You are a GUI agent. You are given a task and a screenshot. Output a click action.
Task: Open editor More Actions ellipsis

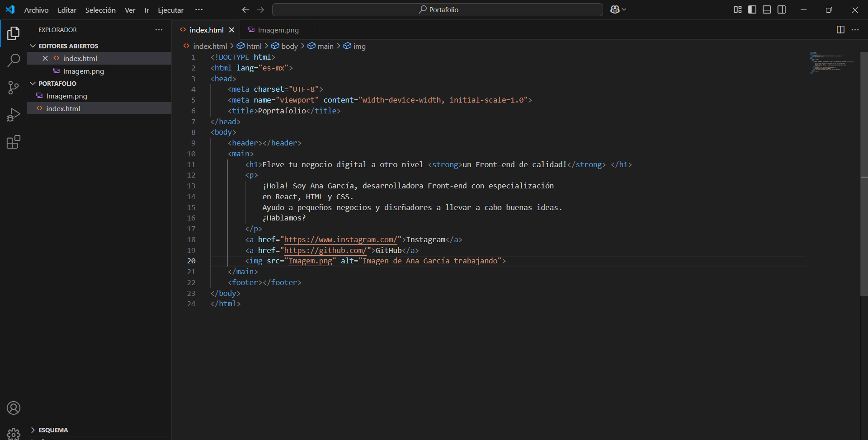[855, 29]
